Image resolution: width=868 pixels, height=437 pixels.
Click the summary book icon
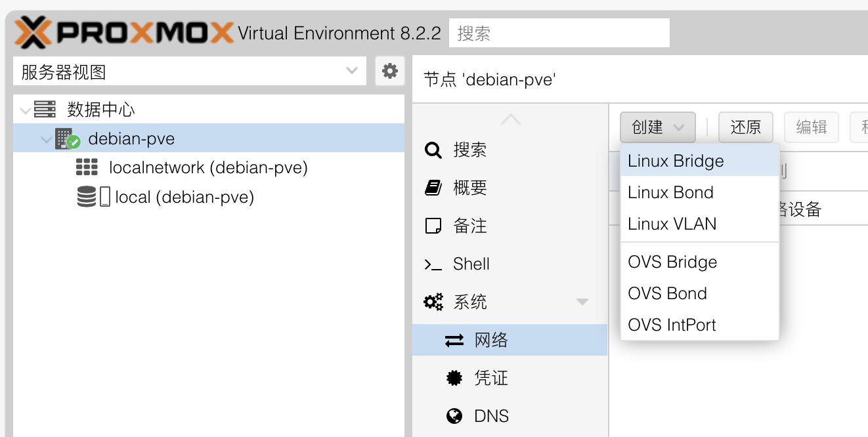coord(433,188)
